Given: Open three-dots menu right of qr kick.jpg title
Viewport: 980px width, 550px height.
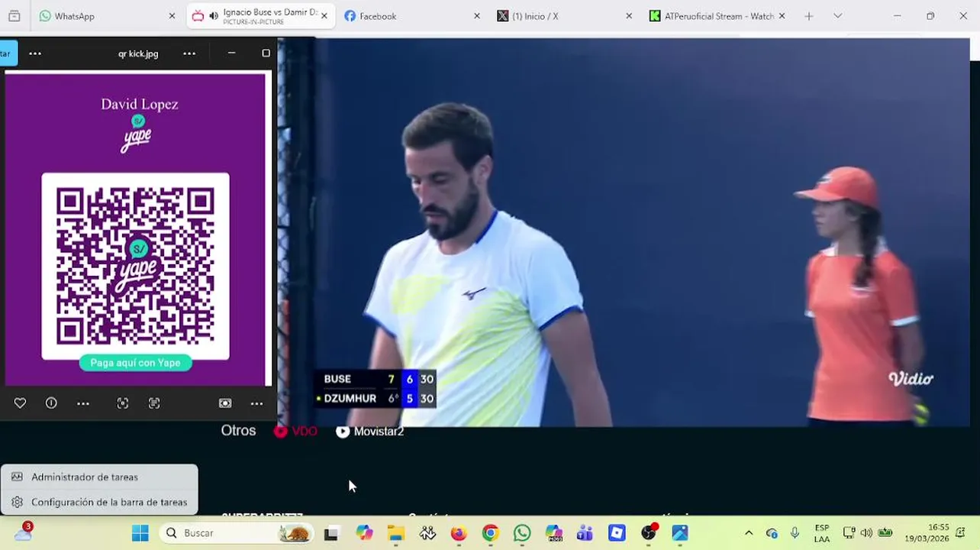Looking at the screenshot, I should pyautogui.click(x=189, y=53).
